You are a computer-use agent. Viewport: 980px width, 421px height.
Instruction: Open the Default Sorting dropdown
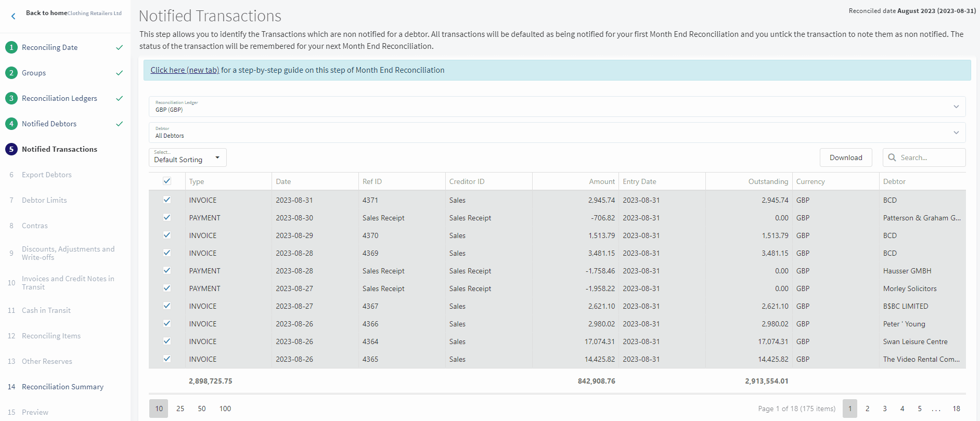188,157
